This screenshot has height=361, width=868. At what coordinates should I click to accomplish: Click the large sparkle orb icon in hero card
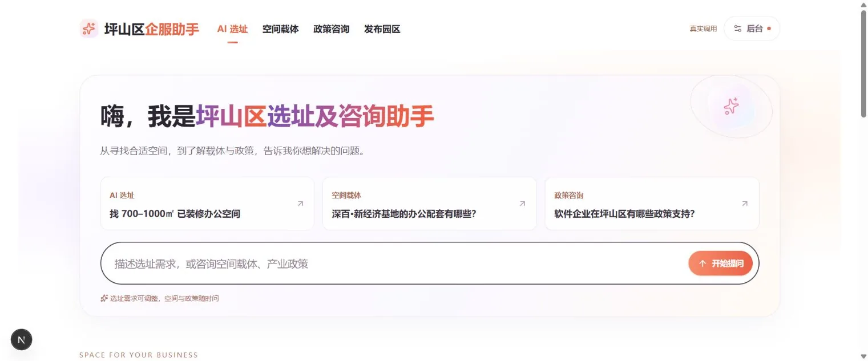pyautogui.click(x=731, y=106)
